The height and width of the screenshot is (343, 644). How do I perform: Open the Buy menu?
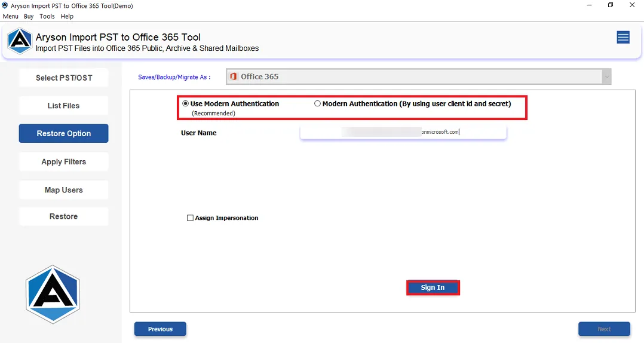click(x=29, y=16)
